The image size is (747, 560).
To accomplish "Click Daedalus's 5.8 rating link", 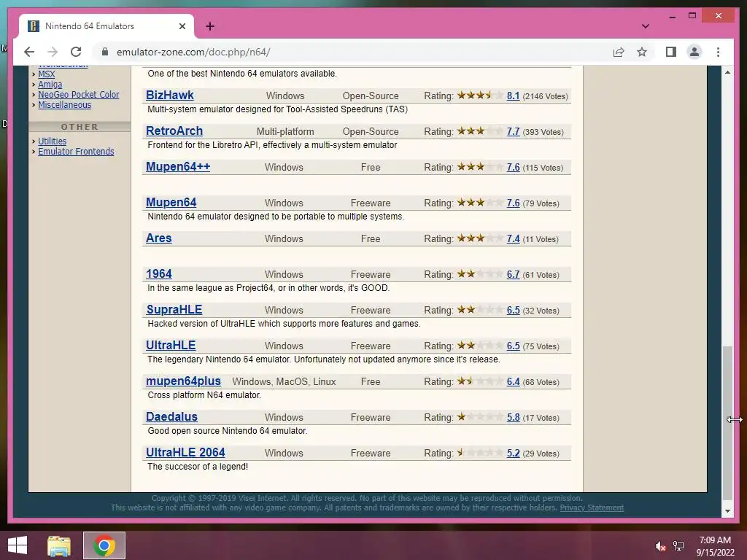I will point(513,418).
